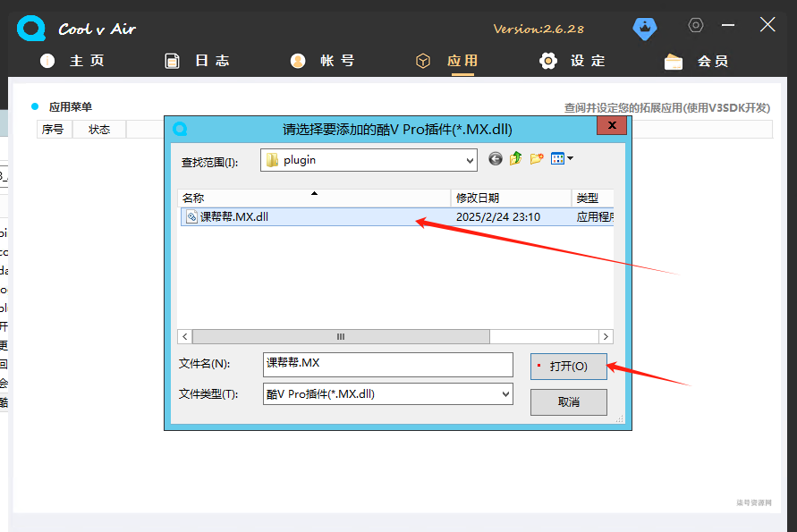Click the blue diamond VIP icon
Viewport: 797px width, 532px height.
pos(645,28)
